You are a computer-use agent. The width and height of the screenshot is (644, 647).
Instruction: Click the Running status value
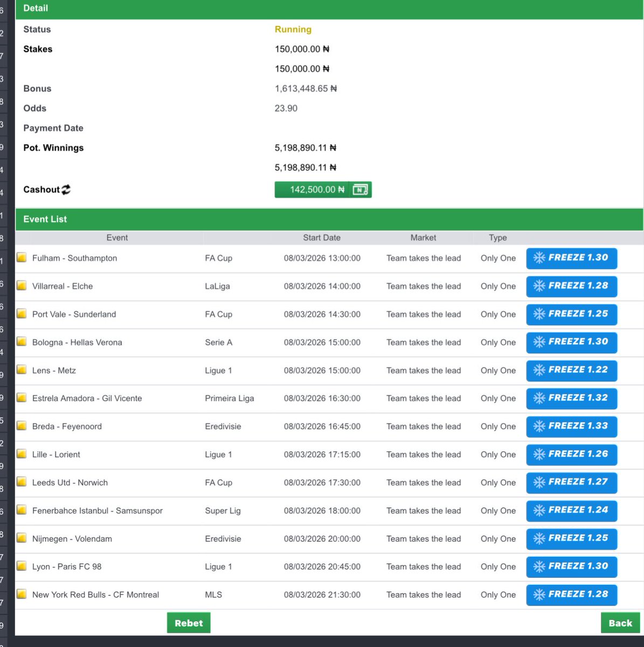(x=293, y=30)
